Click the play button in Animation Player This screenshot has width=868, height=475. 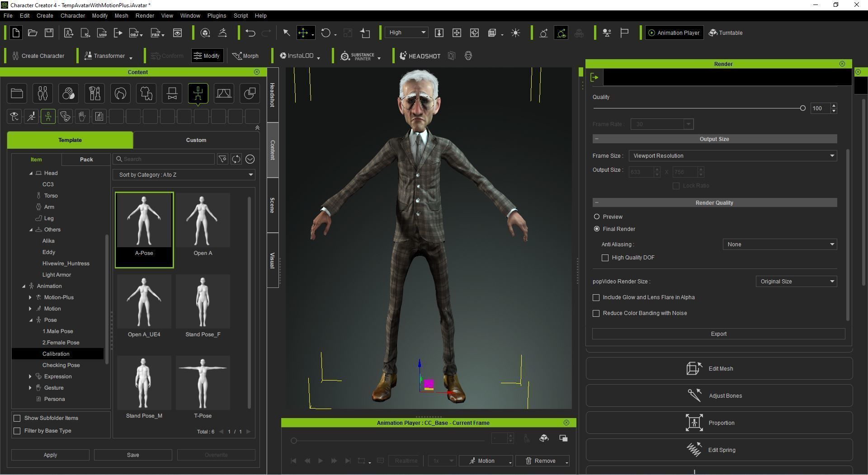321,461
